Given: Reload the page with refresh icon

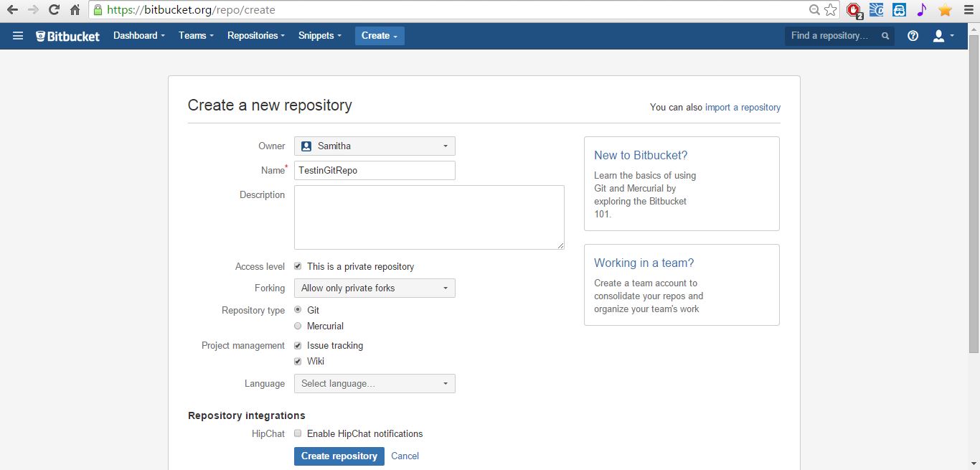Looking at the screenshot, I should point(54,10).
